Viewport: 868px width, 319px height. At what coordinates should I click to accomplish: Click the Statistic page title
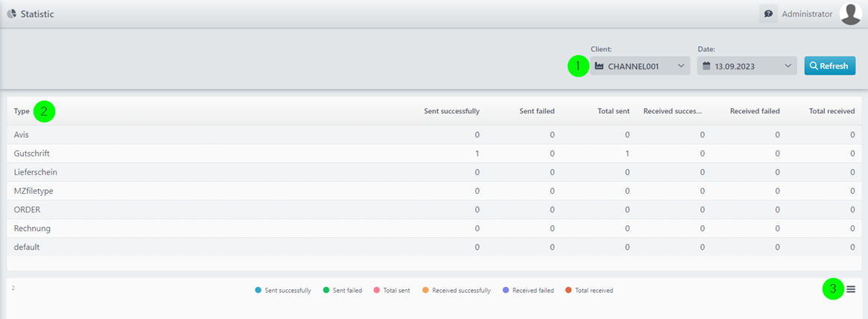coord(37,14)
